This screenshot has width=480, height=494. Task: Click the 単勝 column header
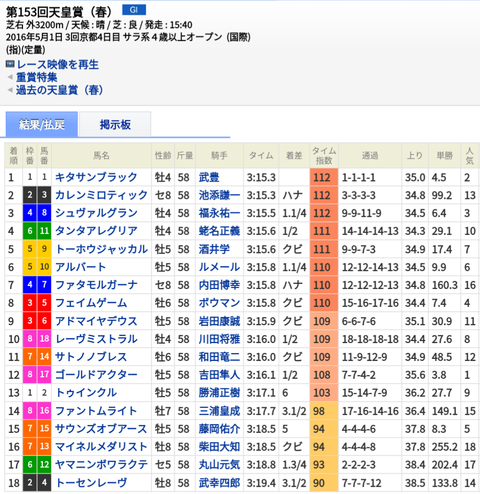pos(445,155)
